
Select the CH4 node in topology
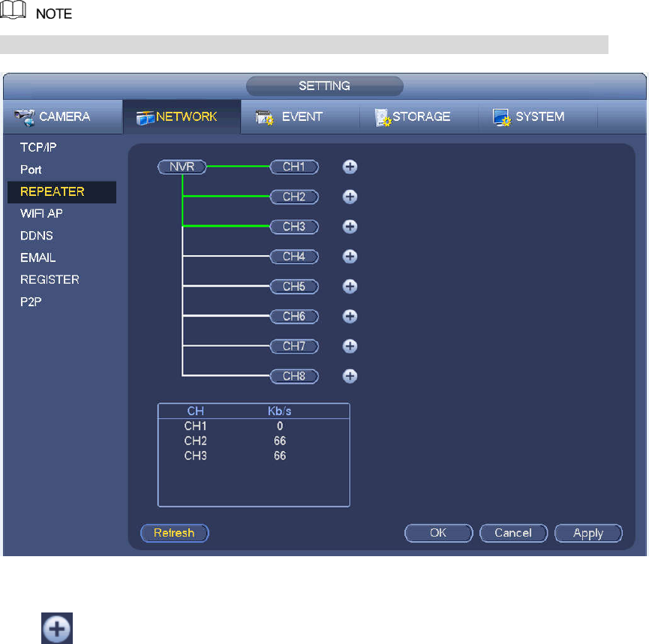click(294, 257)
